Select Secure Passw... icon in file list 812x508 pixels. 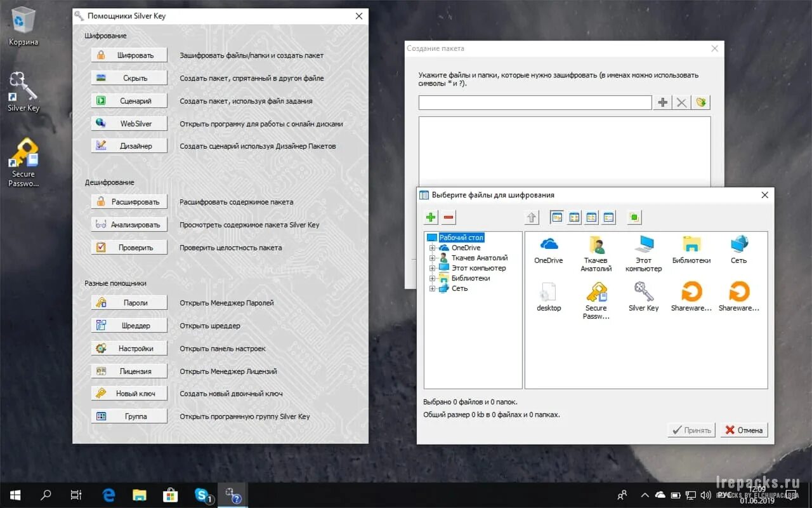tap(596, 301)
